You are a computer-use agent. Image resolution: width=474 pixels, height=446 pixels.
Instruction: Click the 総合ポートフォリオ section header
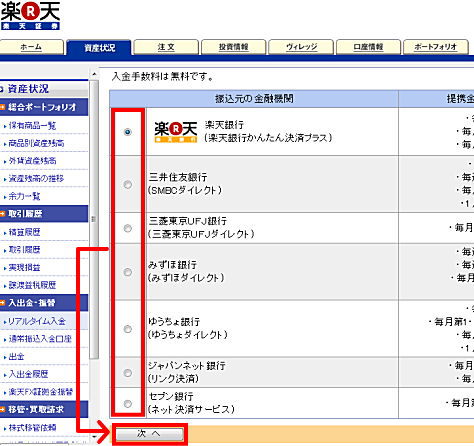[x=44, y=107]
